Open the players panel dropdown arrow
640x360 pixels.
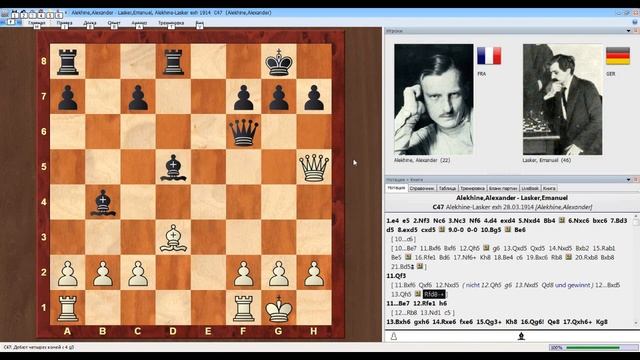[x=628, y=31]
